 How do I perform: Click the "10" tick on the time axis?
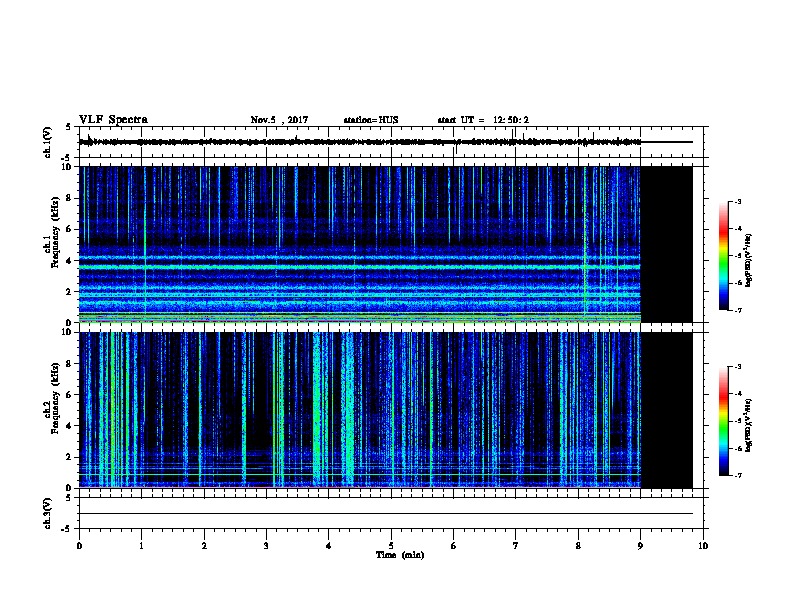coord(703,546)
